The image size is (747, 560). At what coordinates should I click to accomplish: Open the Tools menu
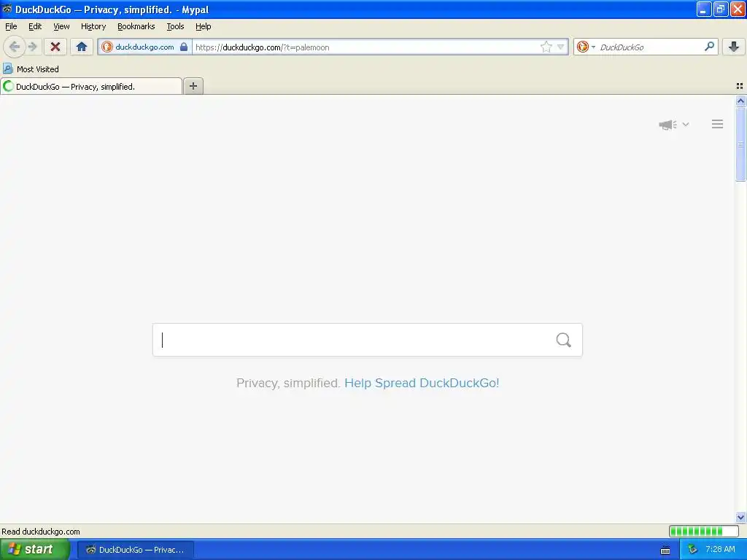tap(175, 26)
